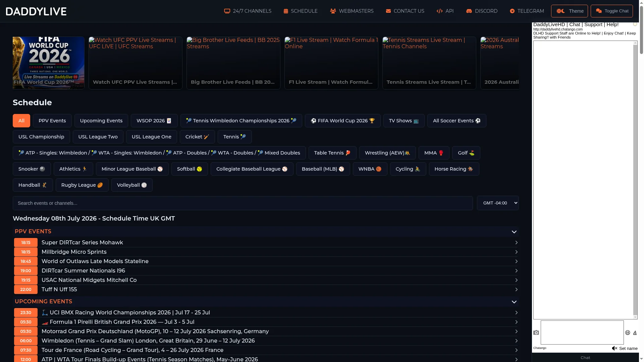Expand World of Outlaws Late Models Stateline
Viewport: 644px width, 362px height.
266,261
